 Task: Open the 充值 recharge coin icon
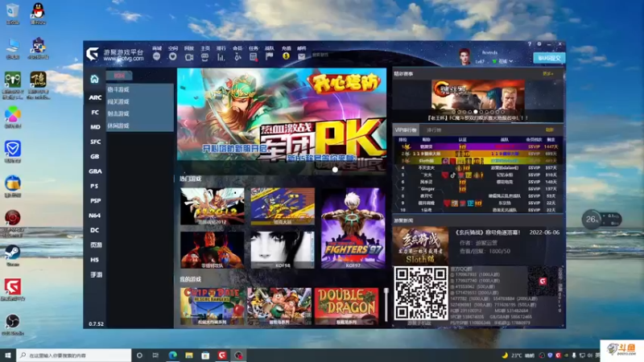tap(286, 56)
